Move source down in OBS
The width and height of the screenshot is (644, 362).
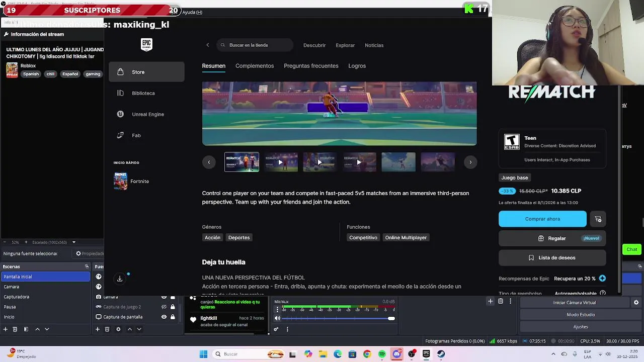click(139, 329)
